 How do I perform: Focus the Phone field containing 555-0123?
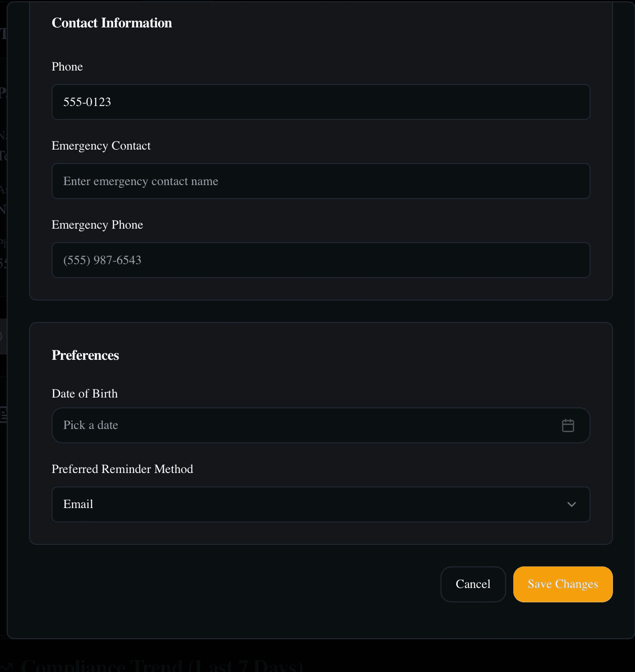point(321,102)
